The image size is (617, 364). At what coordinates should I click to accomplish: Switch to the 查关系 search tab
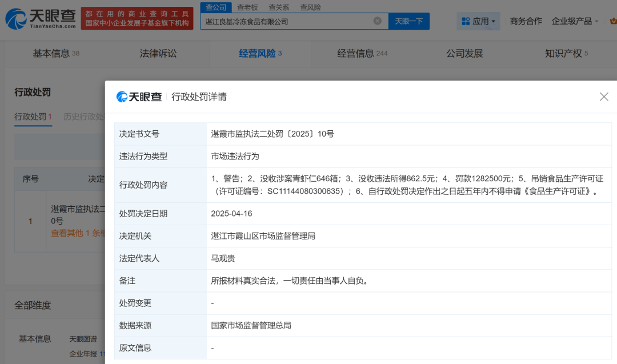(279, 7)
